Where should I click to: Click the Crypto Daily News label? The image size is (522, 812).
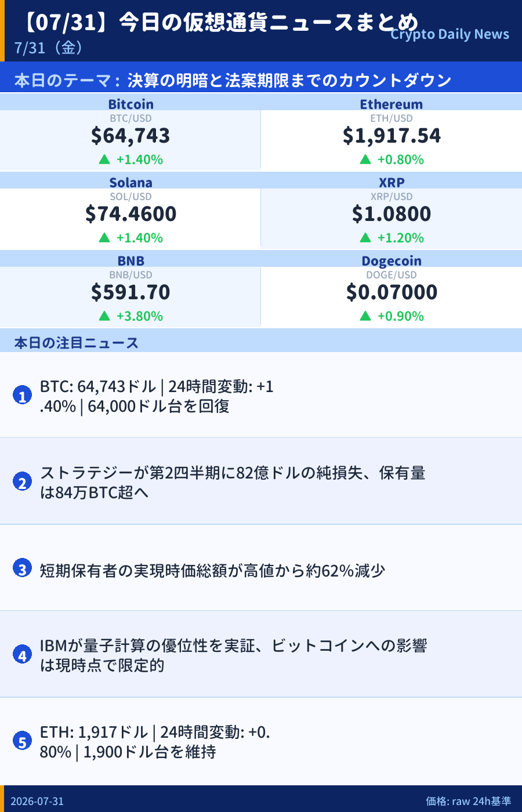(x=449, y=34)
